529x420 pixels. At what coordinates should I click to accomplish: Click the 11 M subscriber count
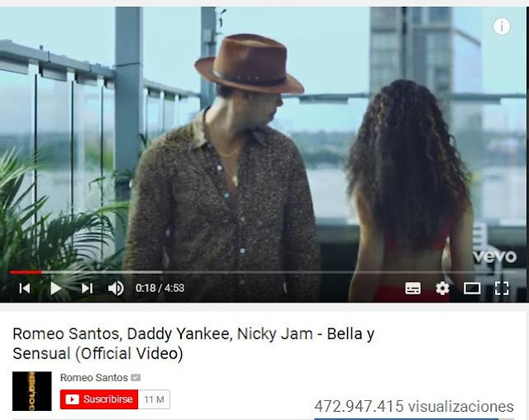coord(155,399)
